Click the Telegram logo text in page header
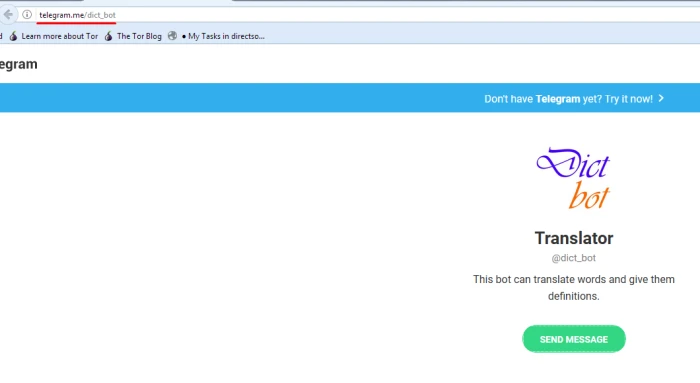 (x=18, y=64)
